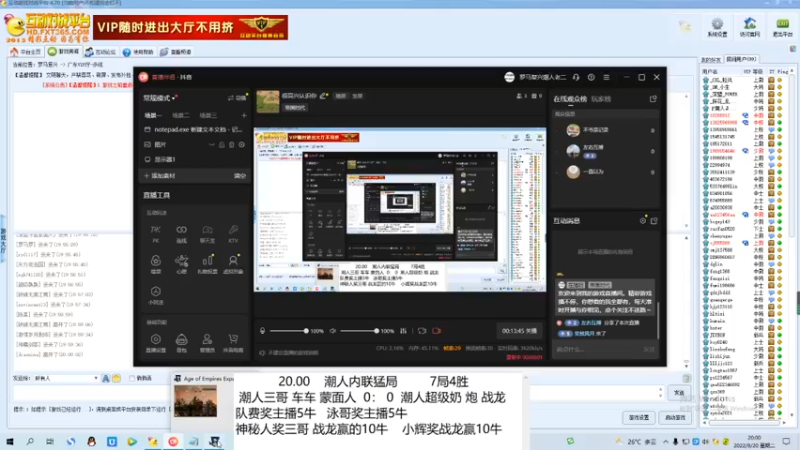800x450 pixels.
Task: Open the KTV microphone tool
Action: [233, 233]
